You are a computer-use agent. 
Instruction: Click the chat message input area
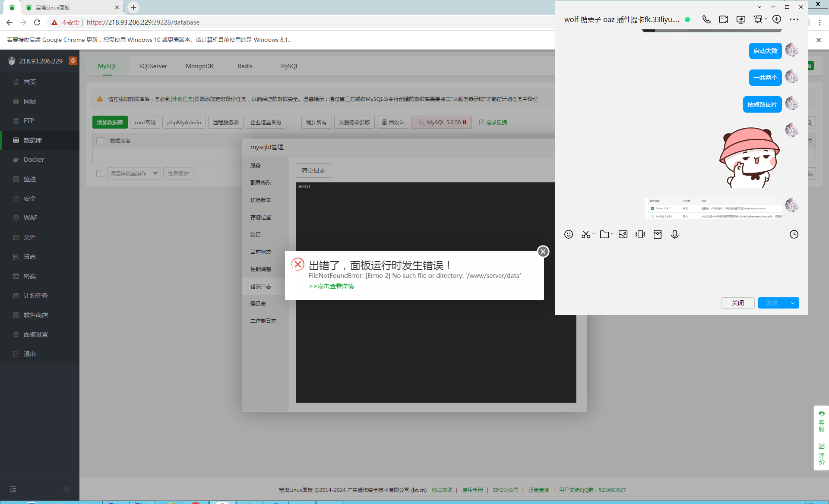681,268
